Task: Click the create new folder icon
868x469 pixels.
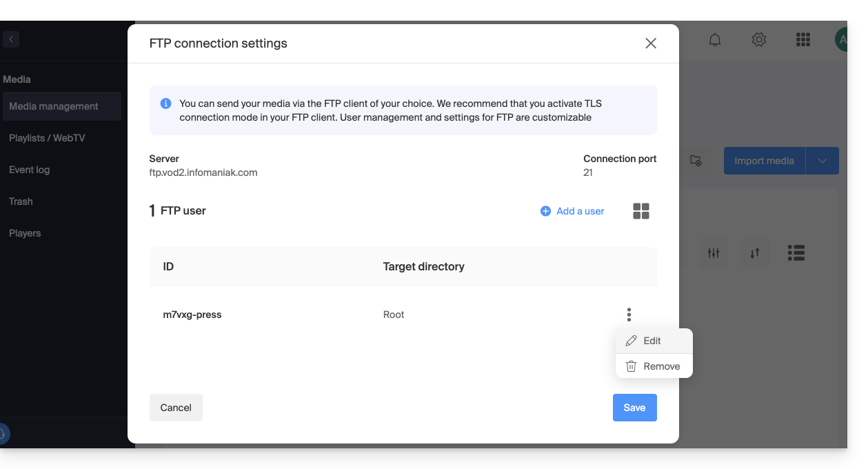Action: pos(696,161)
